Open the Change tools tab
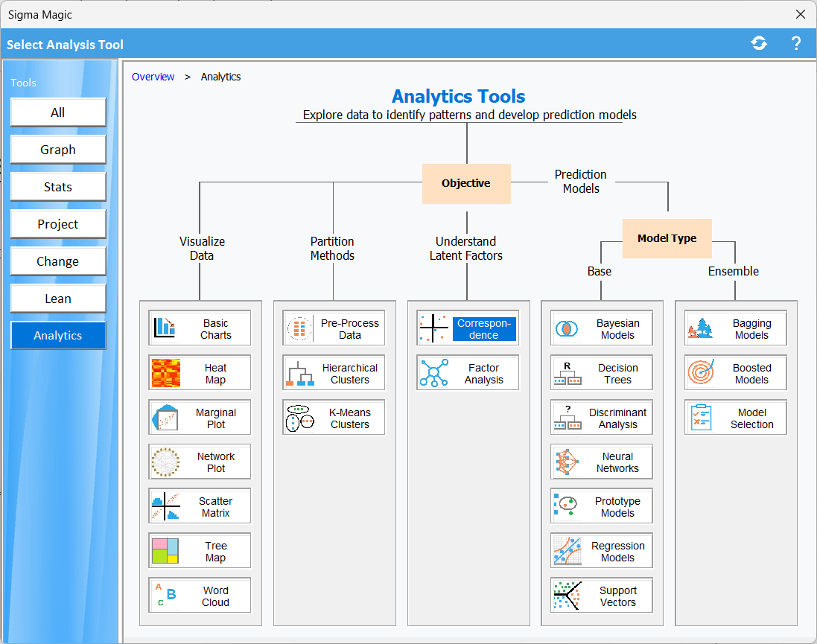This screenshot has width=817, height=644. pyautogui.click(x=58, y=261)
